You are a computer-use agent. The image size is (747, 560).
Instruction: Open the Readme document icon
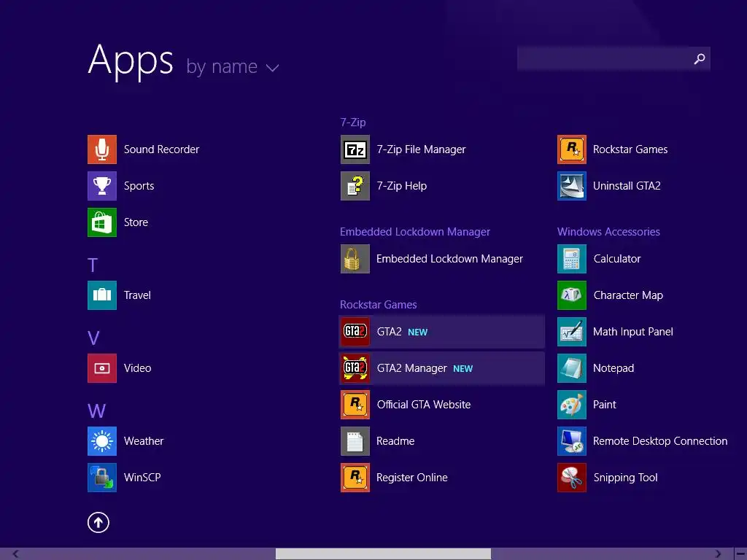point(355,441)
